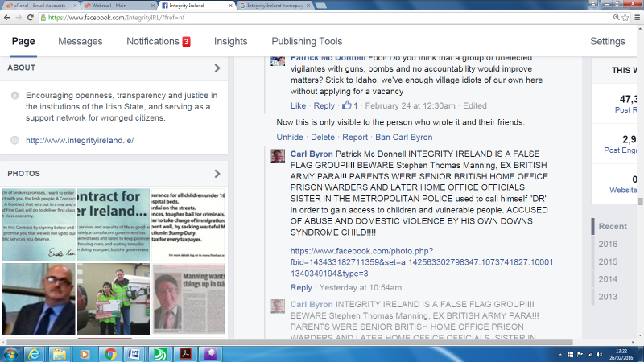Open the Messages tab
The height and width of the screenshot is (362, 644).
coord(80,42)
